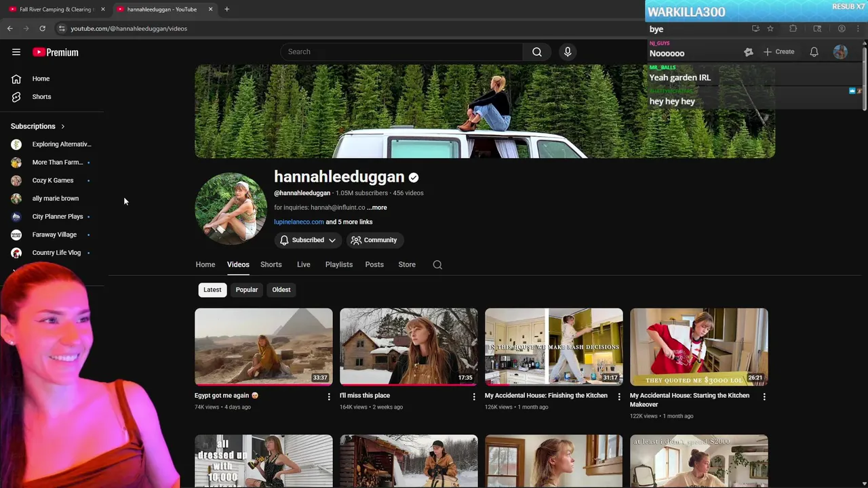Screen dimensions: 868x488
Task: Open options for I'll miss this place video
Action: coord(474,396)
